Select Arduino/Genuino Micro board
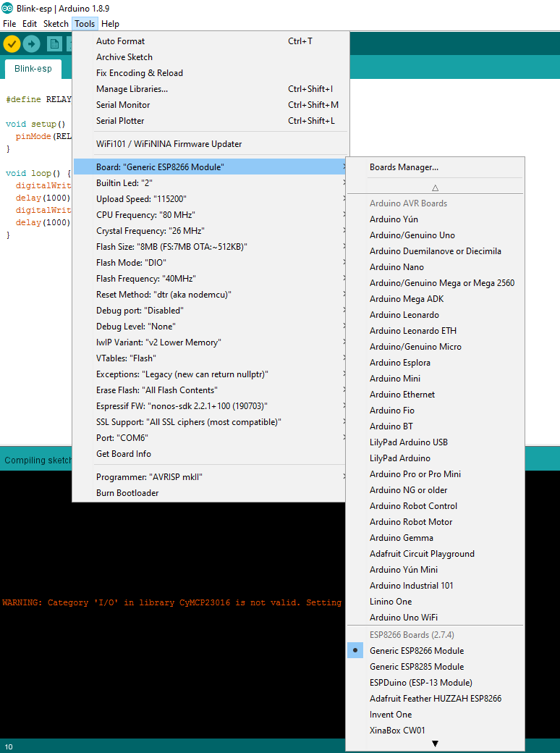The image size is (560, 753). click(x=436, y=347)
